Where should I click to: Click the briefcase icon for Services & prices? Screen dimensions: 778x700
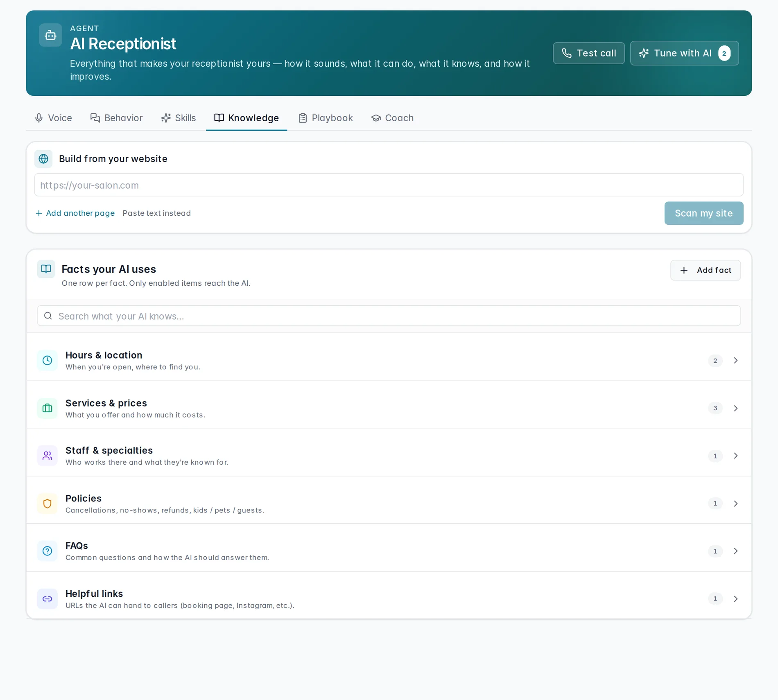coord(47,408)
